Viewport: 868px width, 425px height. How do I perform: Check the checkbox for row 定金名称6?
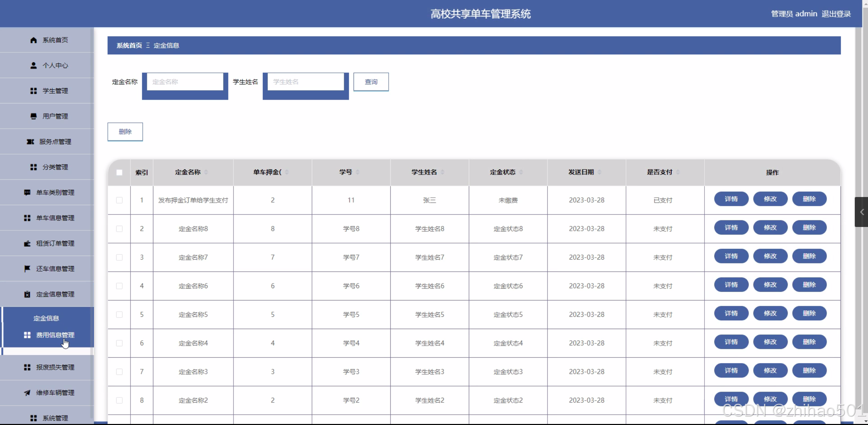pos(119,286)
